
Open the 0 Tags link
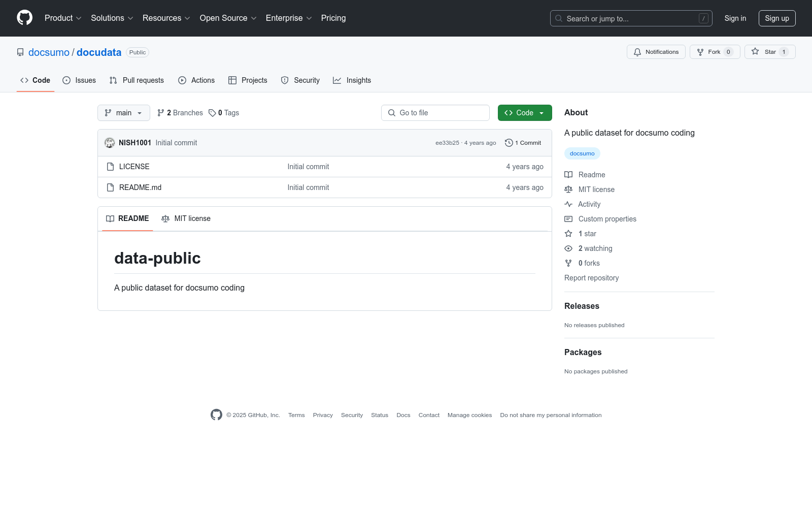pos(224,113)
